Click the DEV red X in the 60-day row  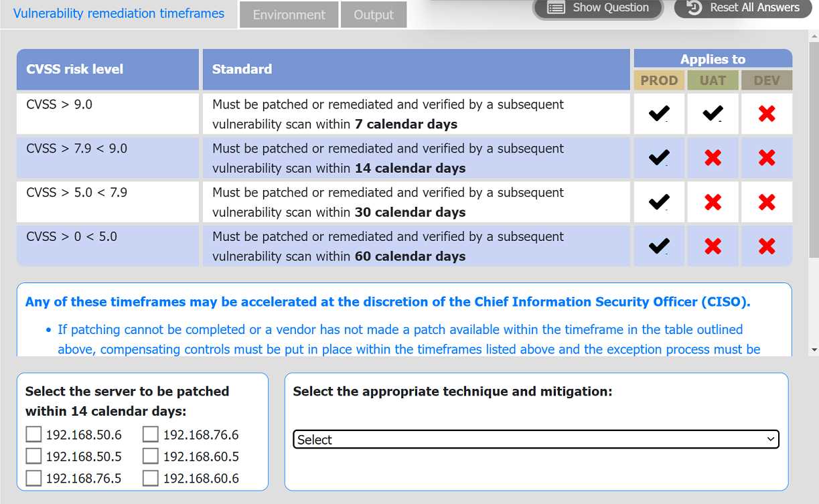click(766, 246)
